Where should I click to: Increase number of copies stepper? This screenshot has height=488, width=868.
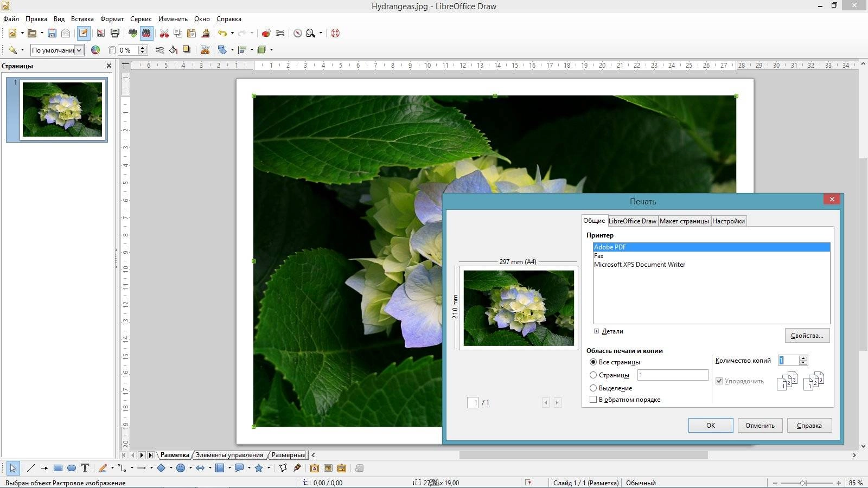(803, 358)
